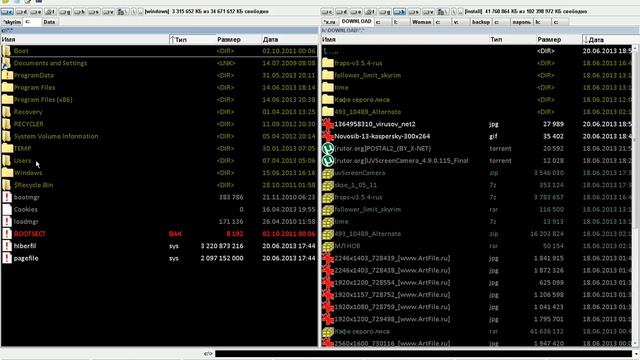
Task: Select drive e in right panel drive bar
Action: coord(356,12)
